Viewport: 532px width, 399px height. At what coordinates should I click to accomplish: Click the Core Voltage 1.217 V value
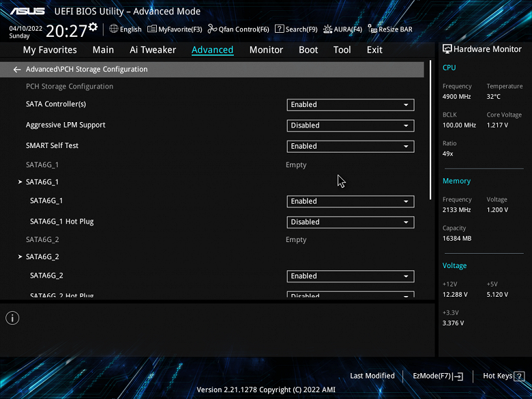coord(497,125)
